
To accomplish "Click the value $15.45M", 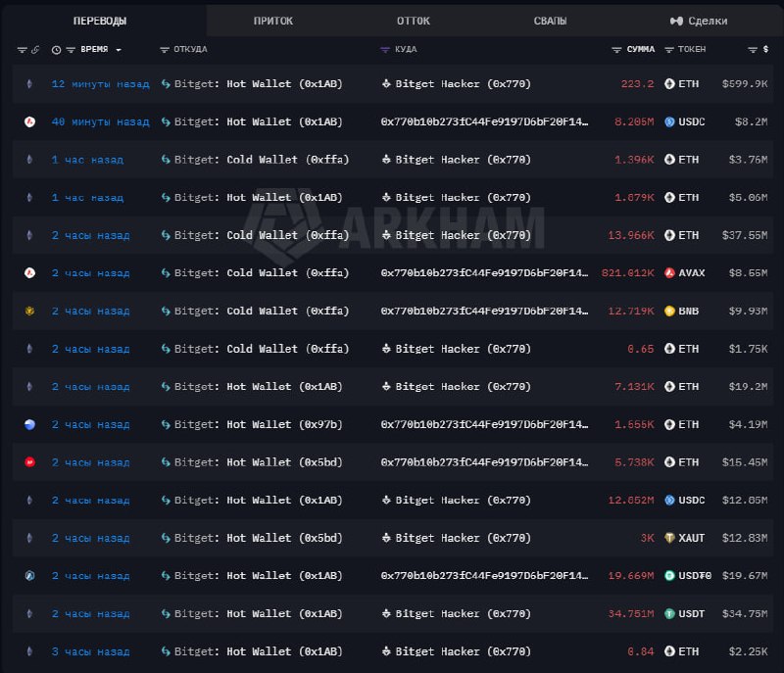I will (745, 462).
